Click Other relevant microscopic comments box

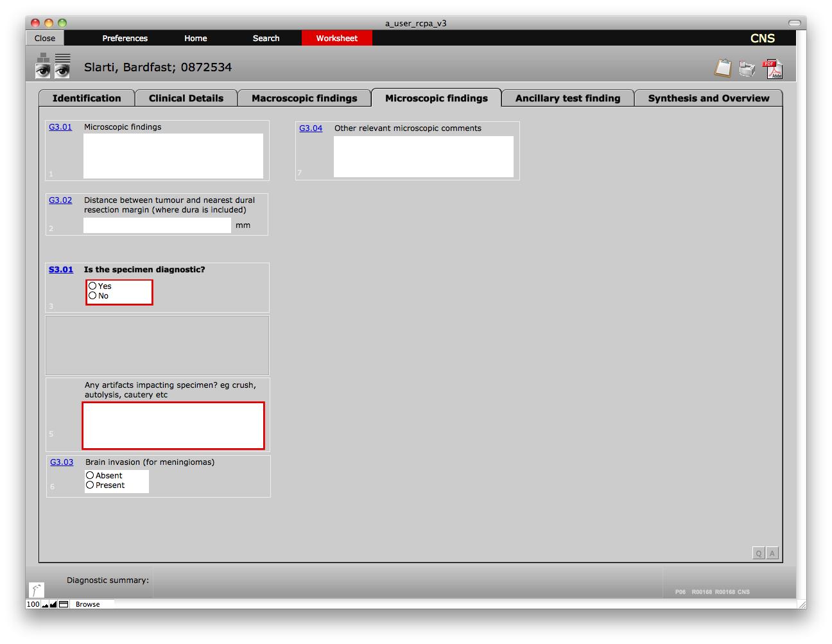[424, 157]
